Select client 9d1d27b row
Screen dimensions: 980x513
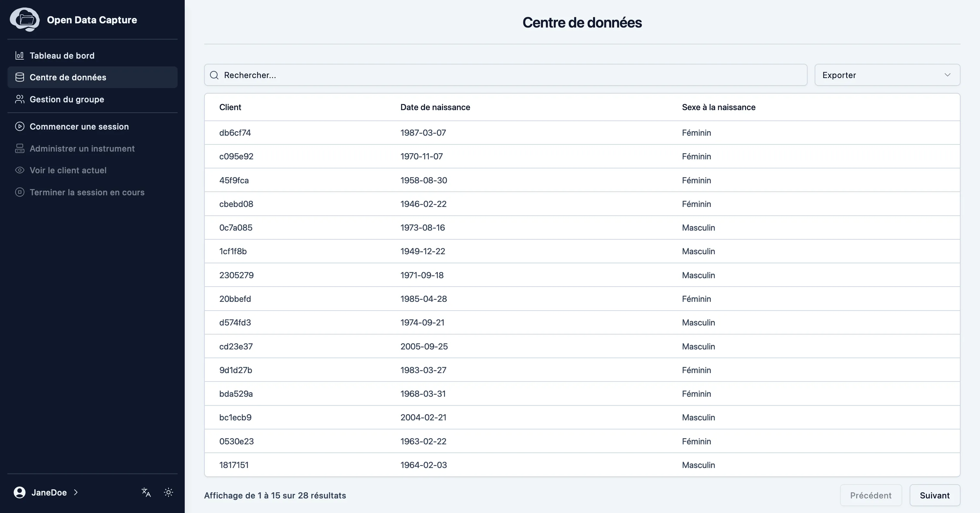tap(582, 370)
